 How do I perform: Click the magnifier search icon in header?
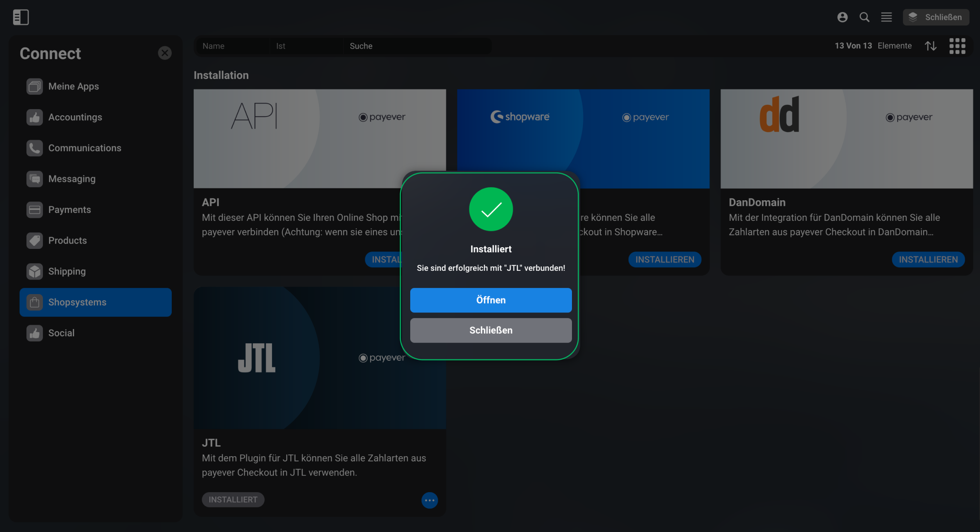(x=864, y=17)
